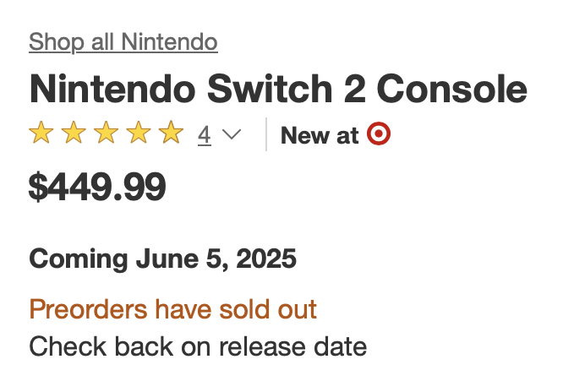The image size is (585, 392).
Task: Click the fourth gold rating star
Action: (139, 133)
